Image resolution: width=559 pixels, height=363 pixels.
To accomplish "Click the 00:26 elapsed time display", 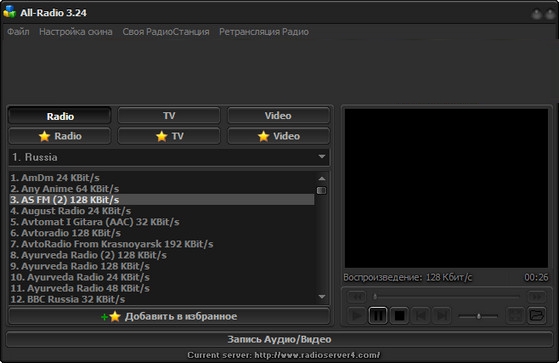I will tap(536, 277).
